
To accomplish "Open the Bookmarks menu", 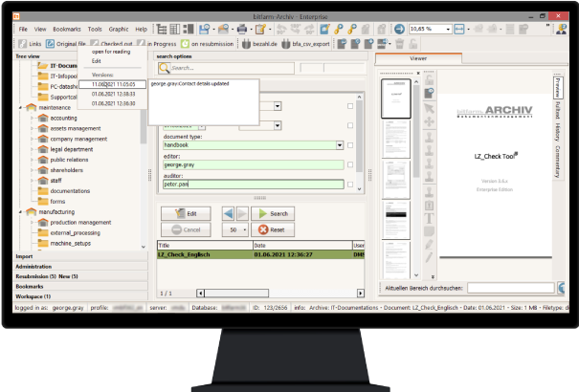I will click(x=65, y=30).
